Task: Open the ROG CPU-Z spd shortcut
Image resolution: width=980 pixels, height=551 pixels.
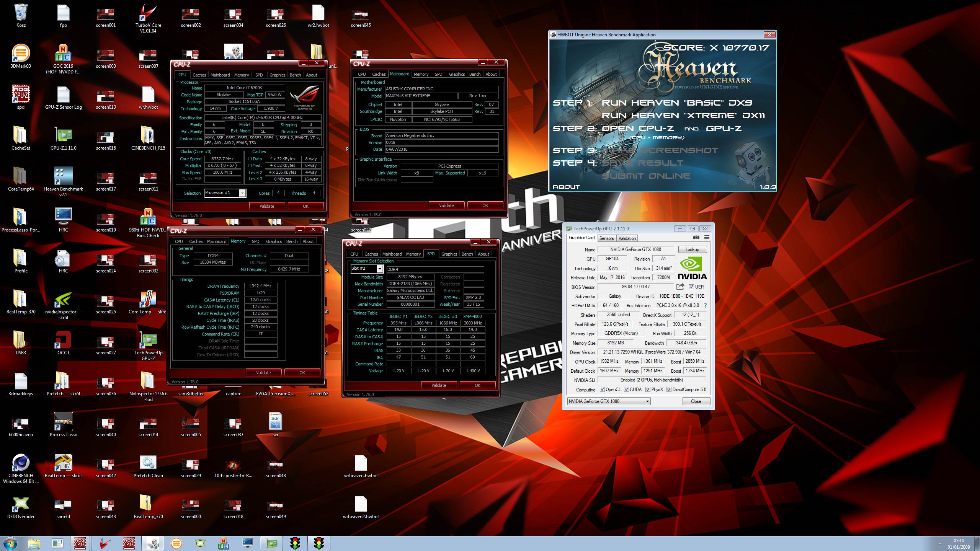Action: click(21, 97)
